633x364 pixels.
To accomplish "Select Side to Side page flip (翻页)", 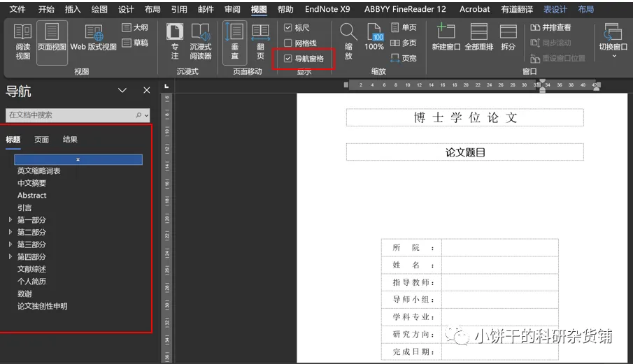I will (x=260, y=42).
